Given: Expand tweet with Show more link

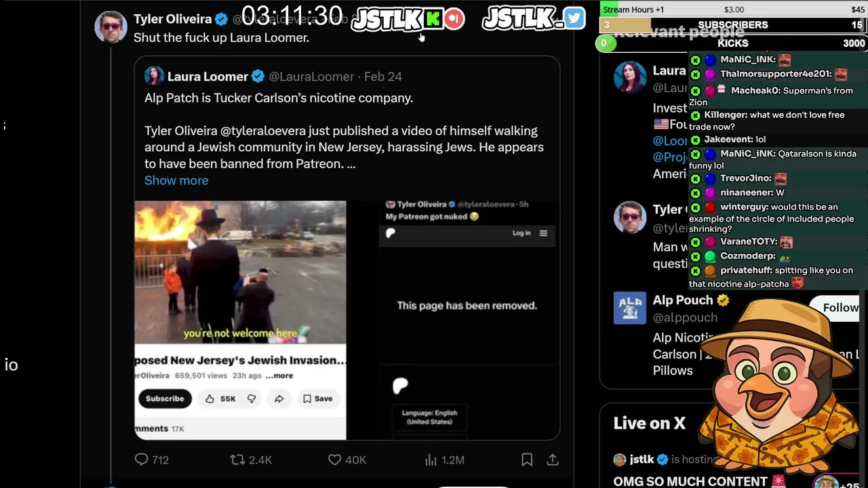Looking at the screenshot, I should point(176,180).
